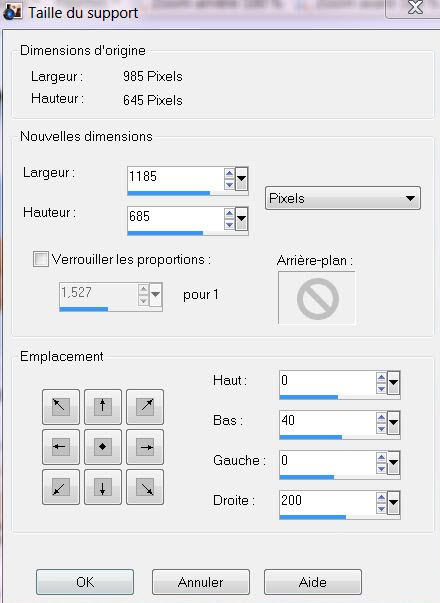Viewport: 440px width, 603px height.
Task: Enable Verrouiller les proportions checkbox
Action: (41, 259)
